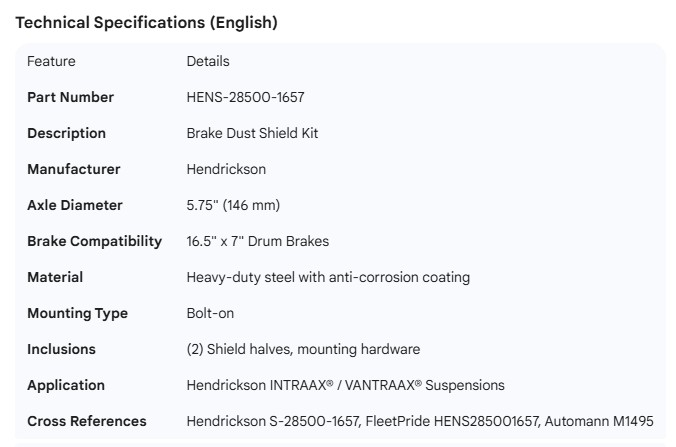Click the Details column header
Viewport: 676px width, 447px height.
[x=208, y=61]
